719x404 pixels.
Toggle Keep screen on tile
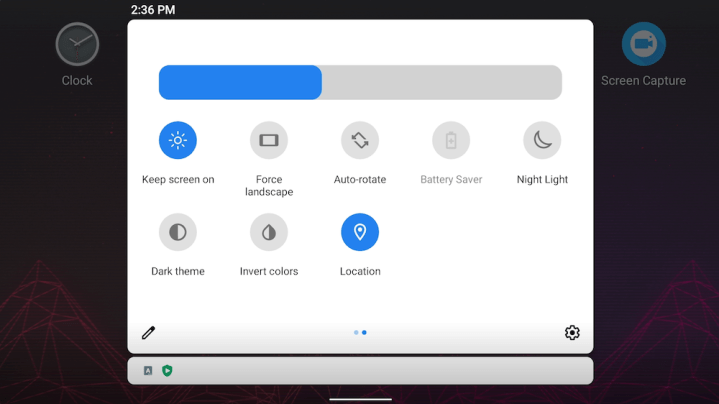coord(178,141)
